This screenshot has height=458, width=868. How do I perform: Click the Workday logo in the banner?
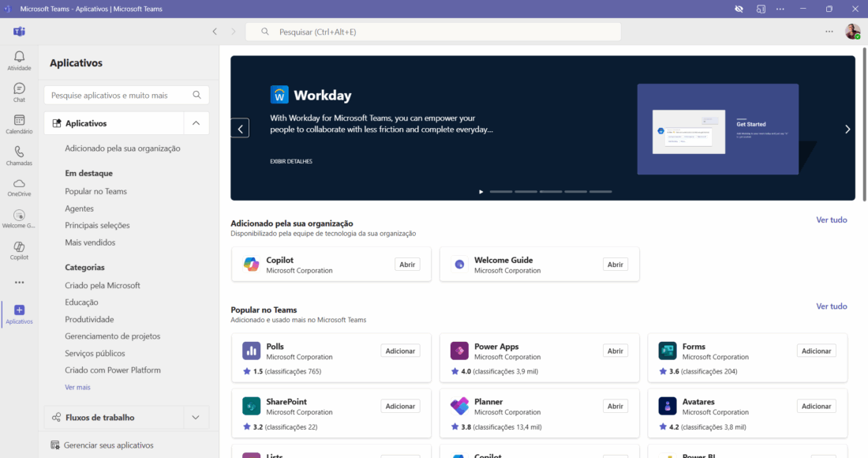pyautogui.click(x=279, y=95)
